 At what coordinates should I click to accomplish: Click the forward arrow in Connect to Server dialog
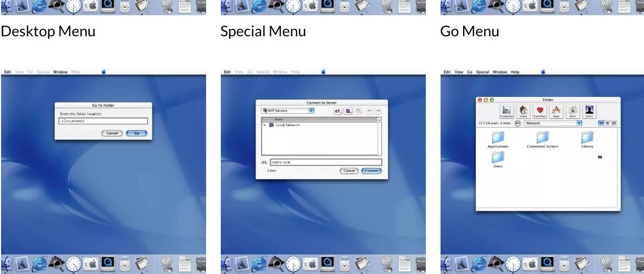tap(377, 111)
